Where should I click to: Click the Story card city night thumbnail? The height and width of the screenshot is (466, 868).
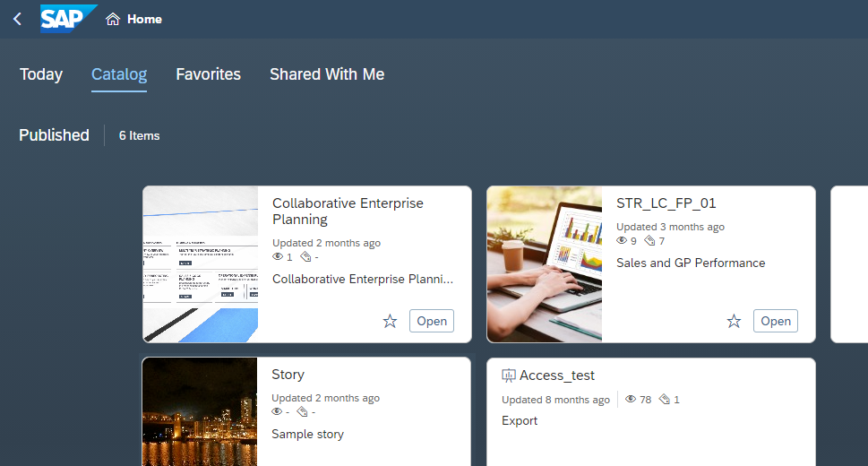click(x=199, y=411)
